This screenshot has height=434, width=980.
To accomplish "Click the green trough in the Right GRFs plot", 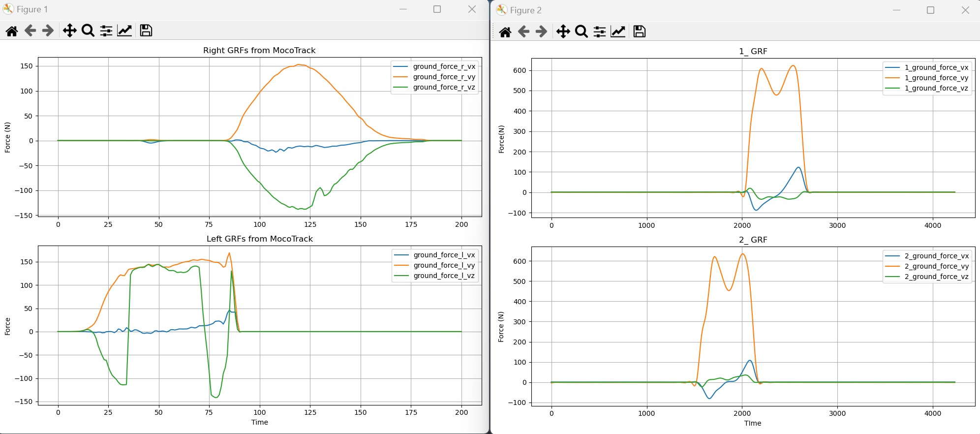I will [x=302, y=209].
